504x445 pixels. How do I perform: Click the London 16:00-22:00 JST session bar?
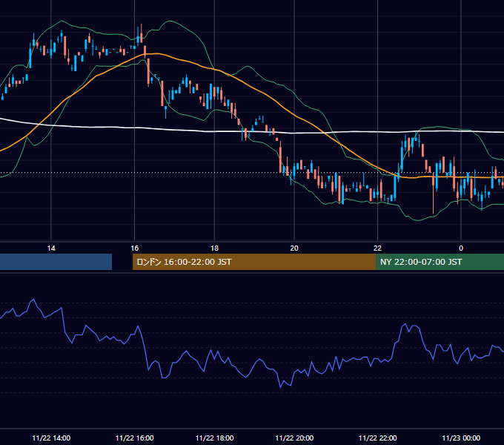coord(254,262)
